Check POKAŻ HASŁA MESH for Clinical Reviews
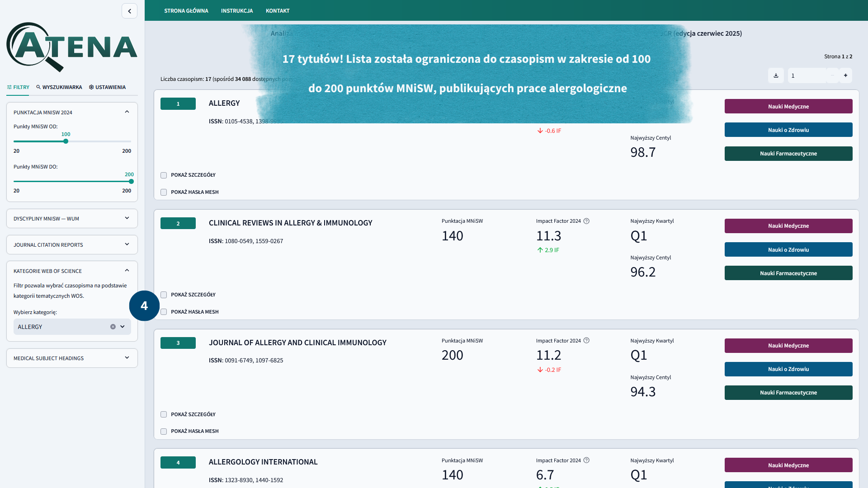This screenshot has width=868, height=488. pos(164,312)
